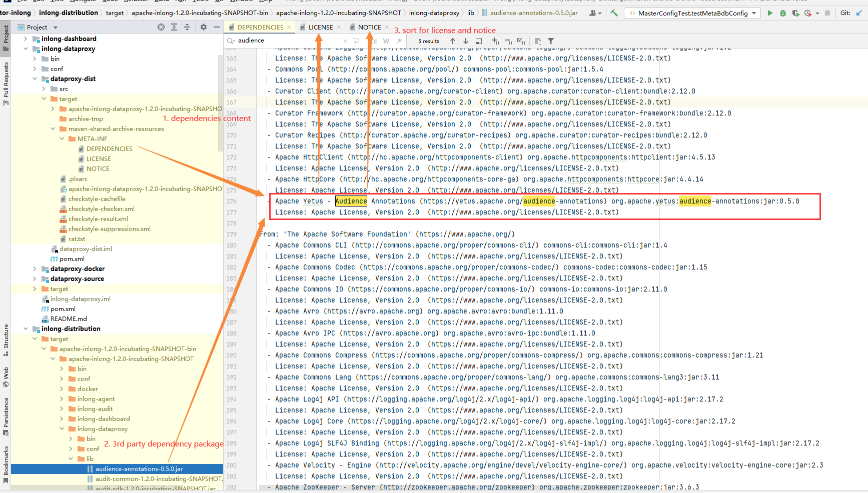Collapse all nodes in Project panel
The width and height of the screenshot is (868, 493).
pyautogui.click(x=187, y=27)
